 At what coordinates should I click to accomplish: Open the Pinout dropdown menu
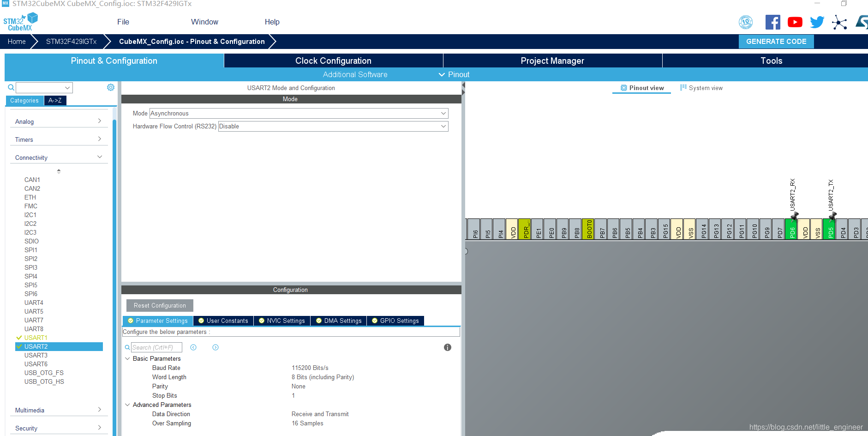454,74
